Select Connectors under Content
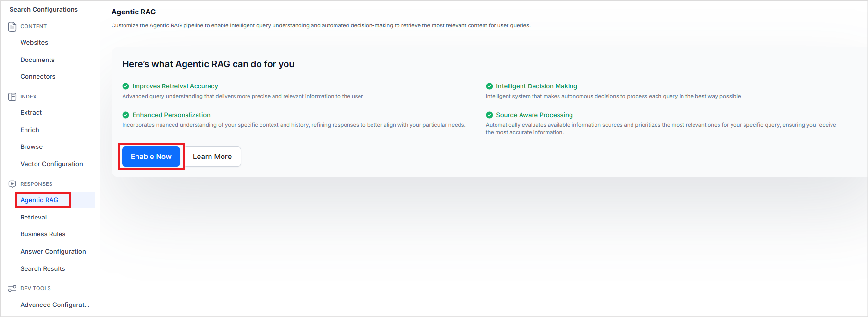The width and height of the screenshot is (868, 317). point(38,77)
